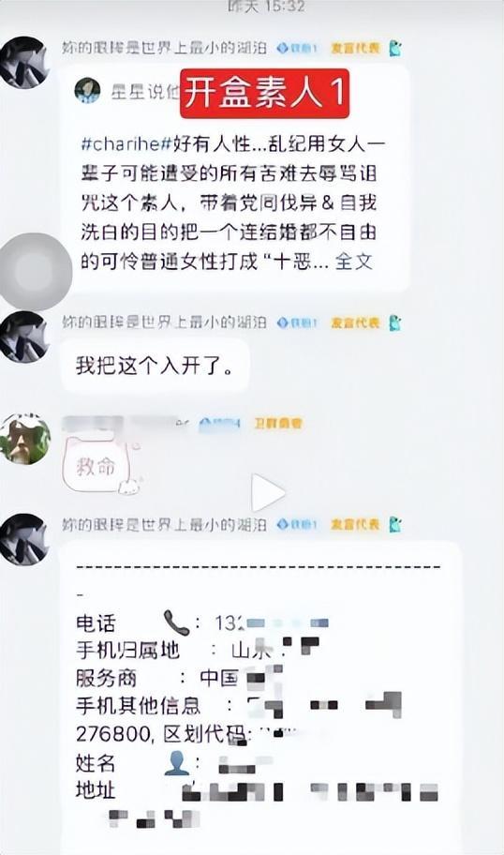Viewport: 504px width, 855px height.
Task: Tap sender avatar beside the 电话 info message
Action: [x=23, y=539]
